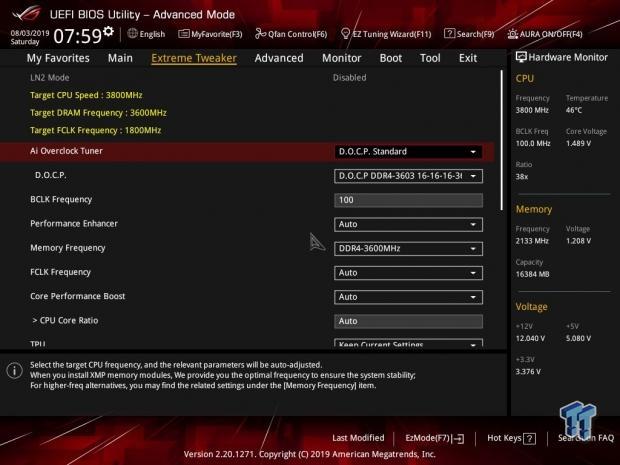This screenshot has height=465, width=620.
Task: Expand the FCLK Frequency dropdown
Action: (408, 273)
